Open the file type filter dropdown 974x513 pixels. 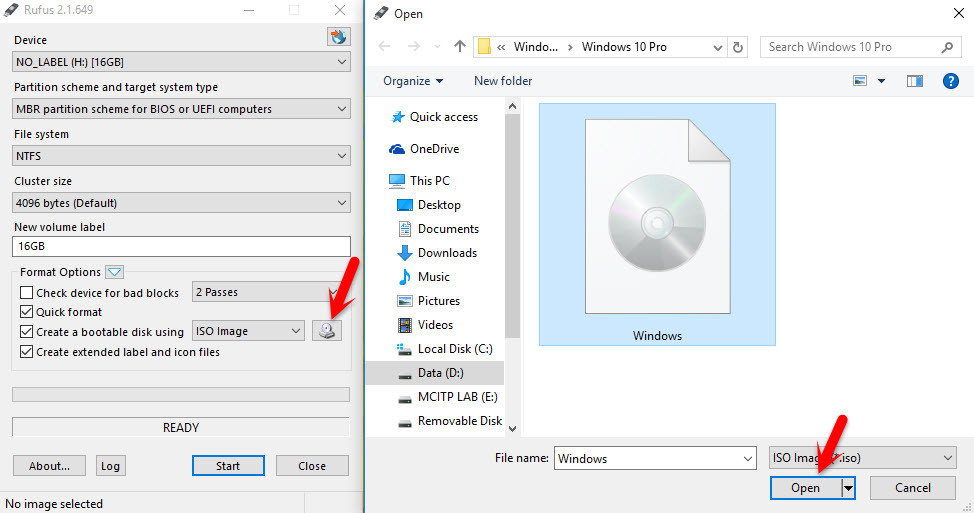(862, 458)
